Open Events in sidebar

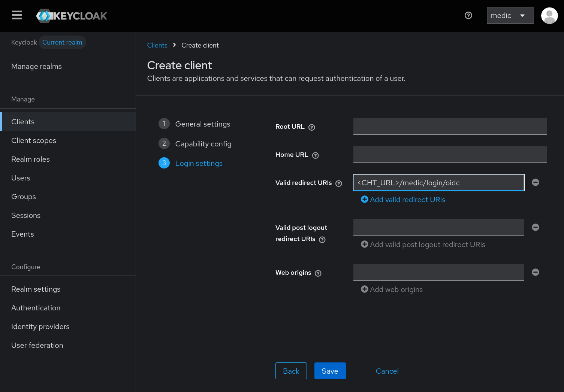[x=68, y=234]
